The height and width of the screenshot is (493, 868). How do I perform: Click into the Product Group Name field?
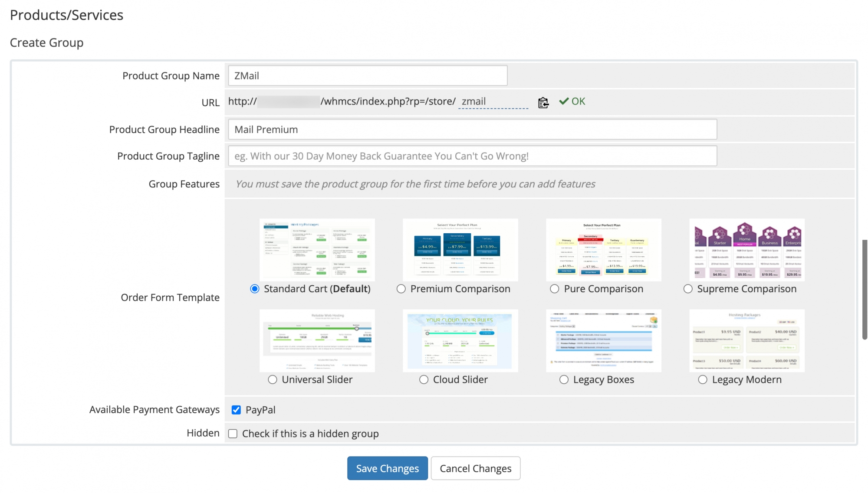pyautogui.click(x=368, y=75)
